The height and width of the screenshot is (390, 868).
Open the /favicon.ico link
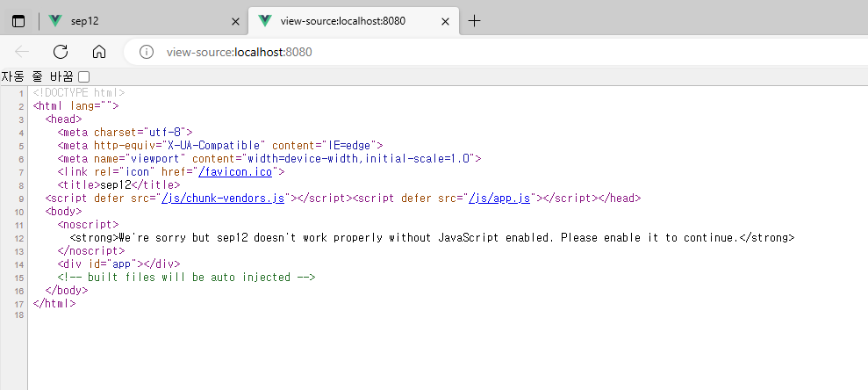point(235,172)
